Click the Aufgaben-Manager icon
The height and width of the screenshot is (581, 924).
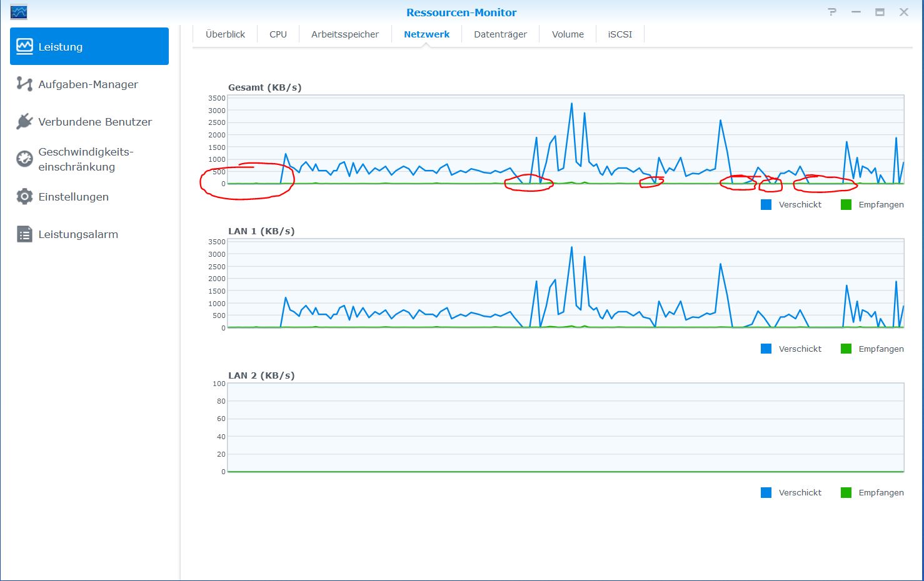(24, 84)
